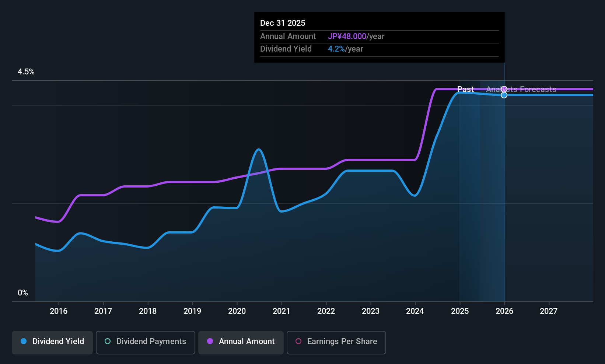The height and width of the screenshot is (364, 605).
Task: Click the 2025 label on the x-axis
Action: tap(460, 311)
